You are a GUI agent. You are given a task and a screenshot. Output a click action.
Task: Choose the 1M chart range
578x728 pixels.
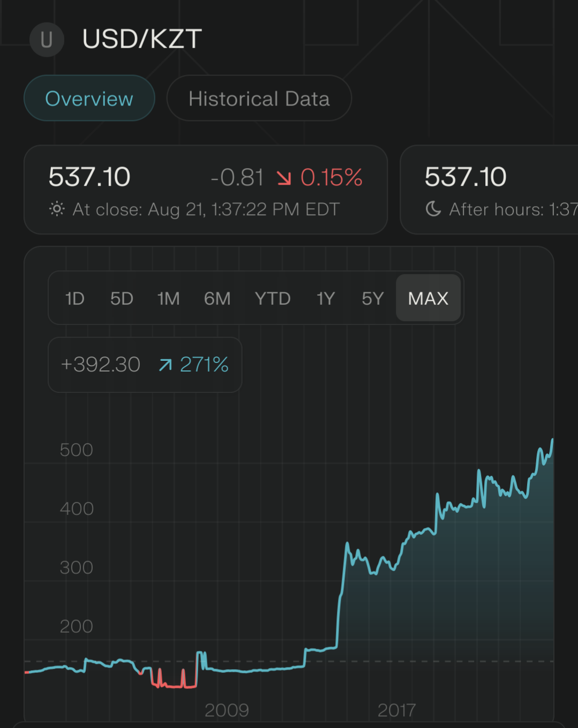(168, 298)
